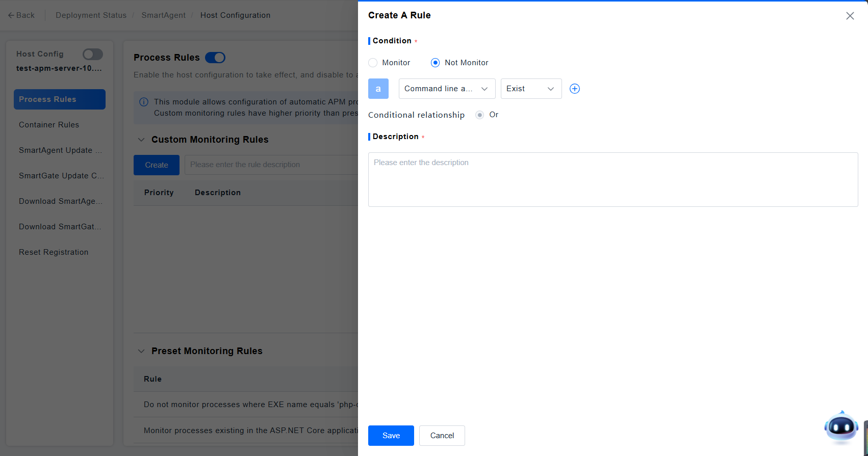The height and width of the screenshot is (456, 868).
Task: Toggle the Host Config switch
Action: click(x=93, y=54)
